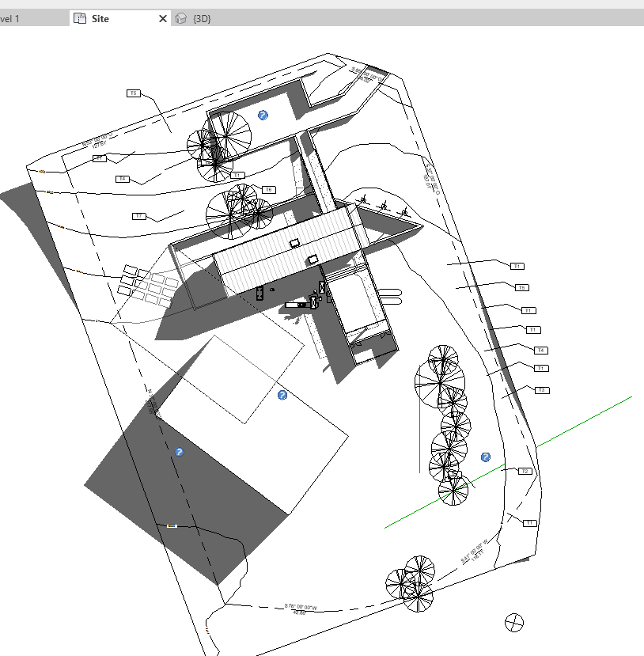Image resolution: width=644 pixels, height=656 pixels.
Task: Select the topmost T1 tag on the right side
Action: [x=518, y=267]
